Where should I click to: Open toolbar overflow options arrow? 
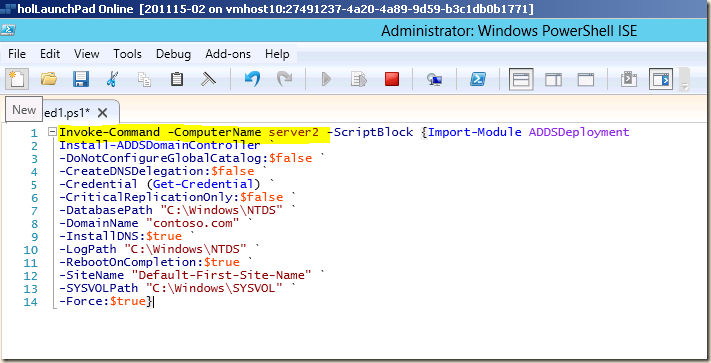click(x=685, y=85)
